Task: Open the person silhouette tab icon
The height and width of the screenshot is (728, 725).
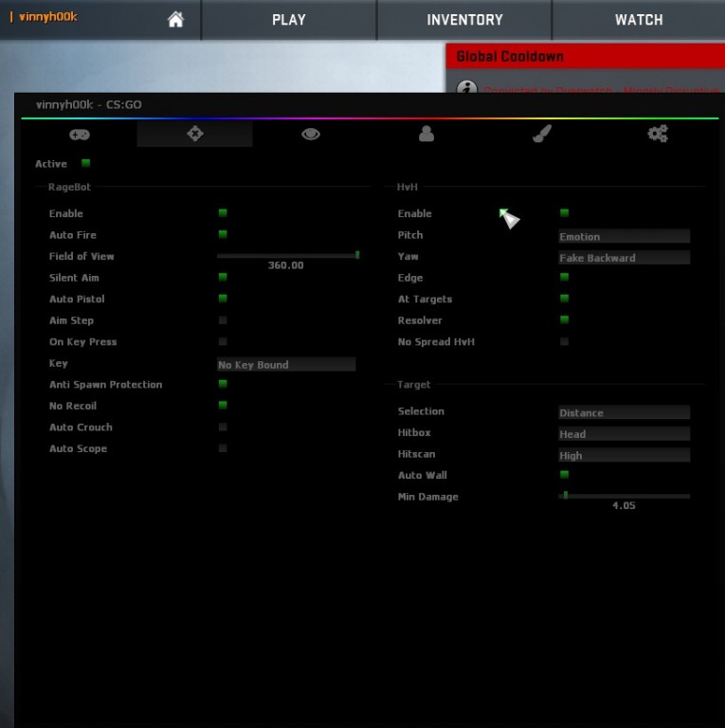Action: (426, 134)
